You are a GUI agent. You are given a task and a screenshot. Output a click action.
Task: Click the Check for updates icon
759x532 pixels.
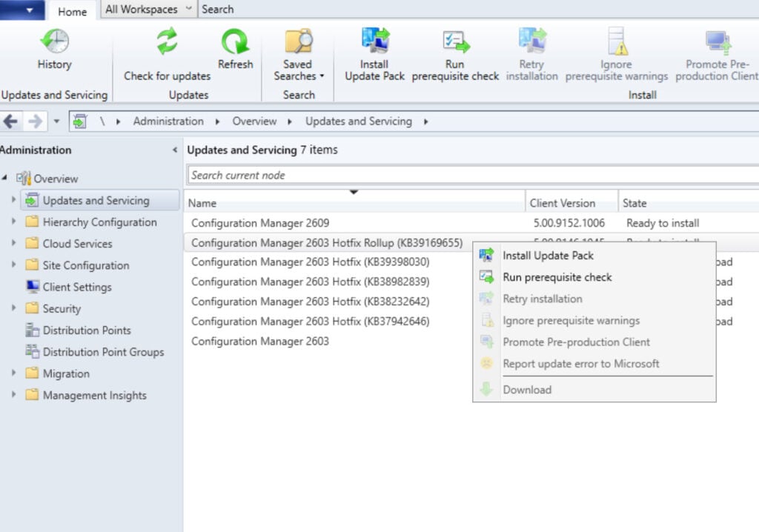pyautogui.click(x=167, y=41)
